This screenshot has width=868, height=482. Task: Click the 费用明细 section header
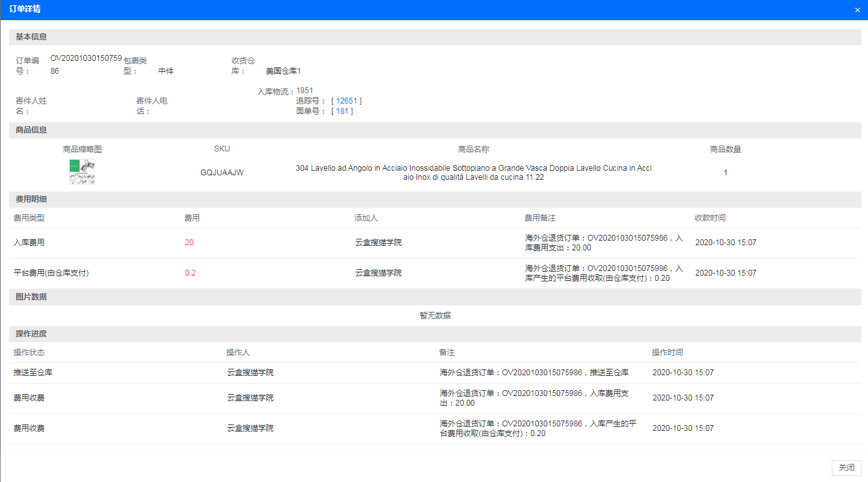pos(31,199)
